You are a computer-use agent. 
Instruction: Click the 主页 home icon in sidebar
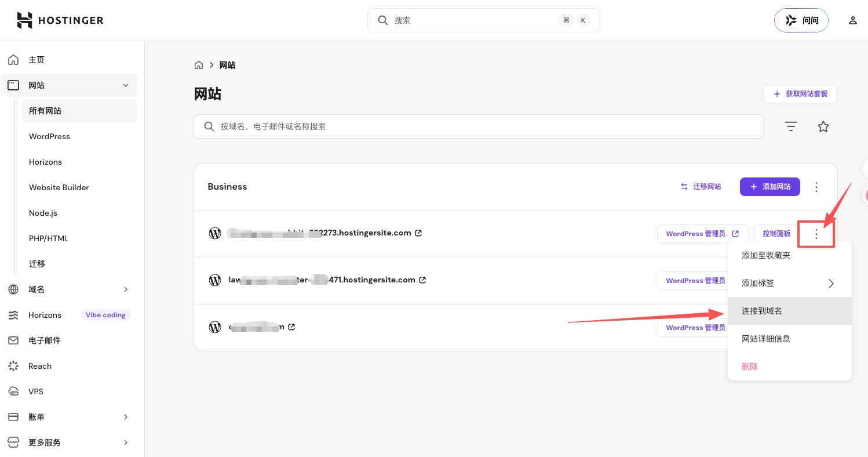coord(13,60)
